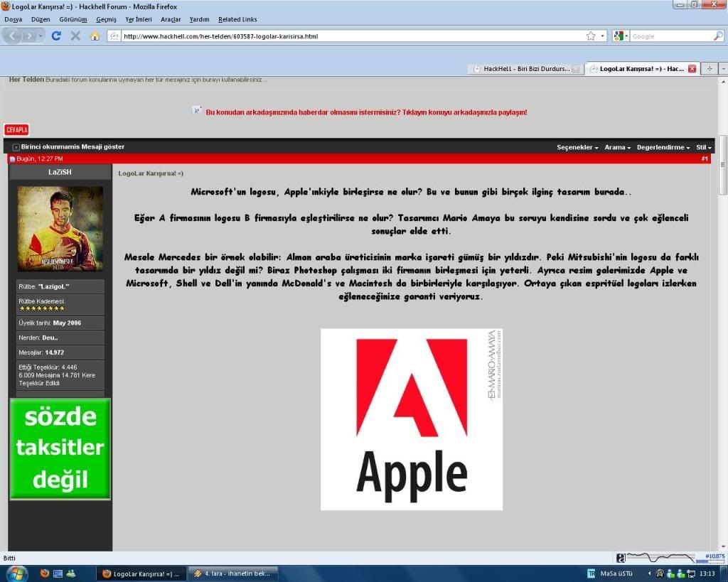Expand the Arama dropdown
The width and height of the screenshot is (728, 582).
coord(617,147)
